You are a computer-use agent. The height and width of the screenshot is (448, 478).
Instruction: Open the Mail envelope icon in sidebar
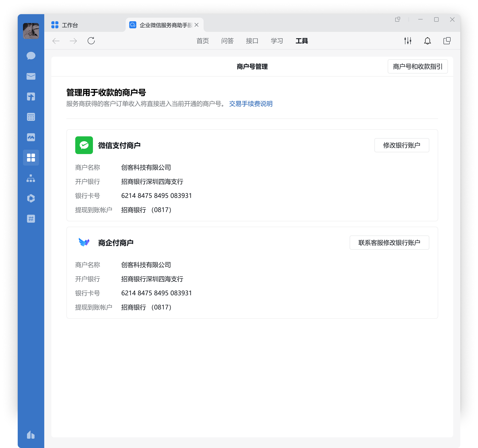click(31, 76)
